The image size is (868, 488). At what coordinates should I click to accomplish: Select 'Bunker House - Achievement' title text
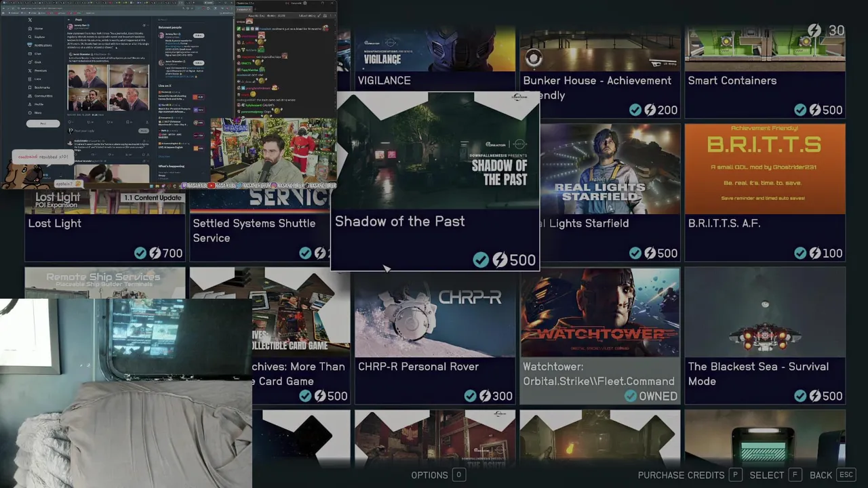(597, 81)
